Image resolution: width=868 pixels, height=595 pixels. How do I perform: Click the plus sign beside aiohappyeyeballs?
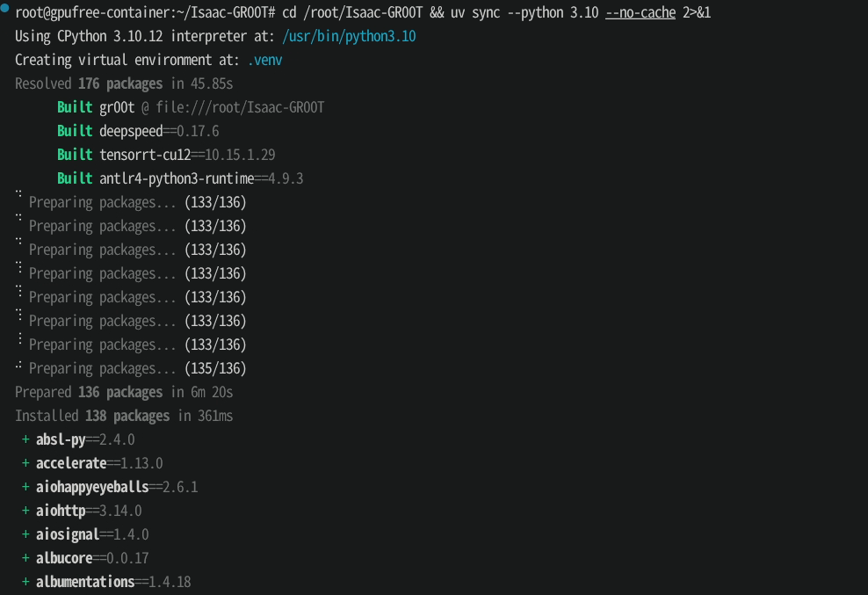tap(25, 488)
